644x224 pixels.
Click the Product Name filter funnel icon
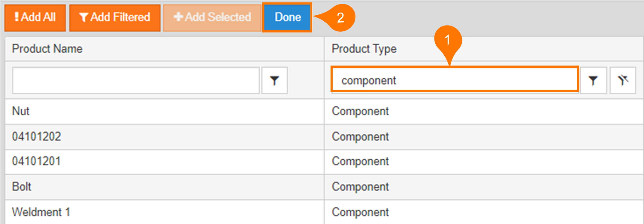(274, 81)
